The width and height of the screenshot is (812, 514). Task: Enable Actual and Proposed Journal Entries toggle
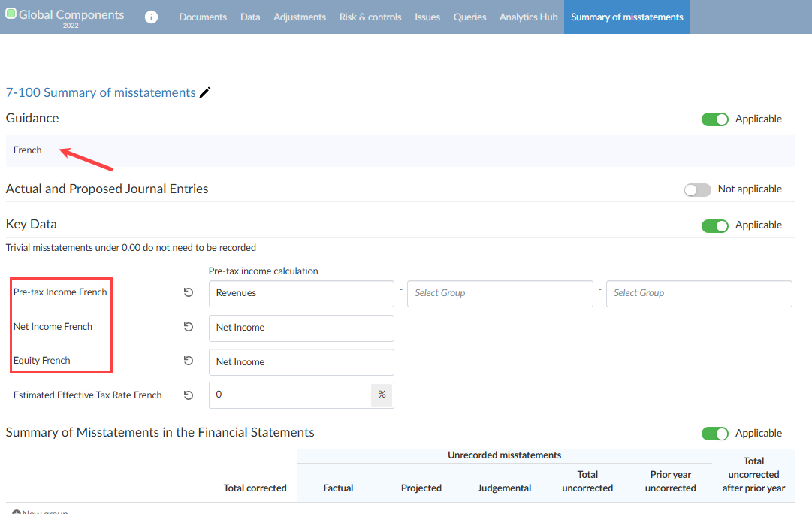point(697,190)
